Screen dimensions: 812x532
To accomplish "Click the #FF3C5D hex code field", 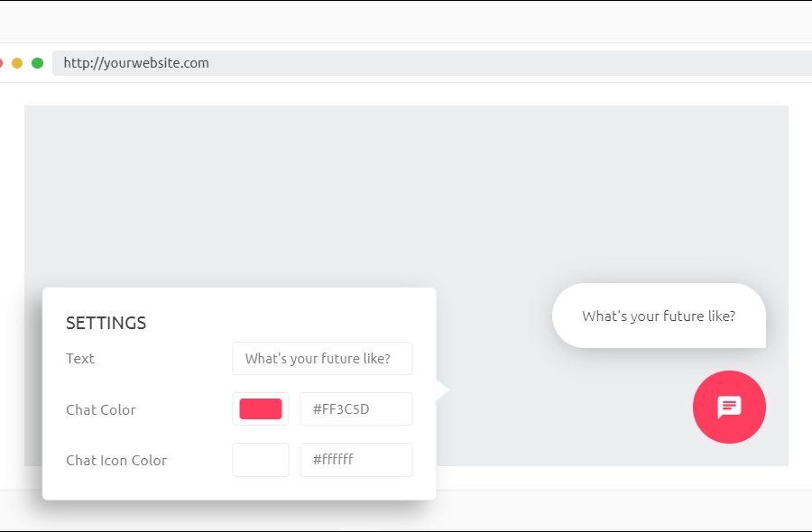I will [x=355, y=409].
